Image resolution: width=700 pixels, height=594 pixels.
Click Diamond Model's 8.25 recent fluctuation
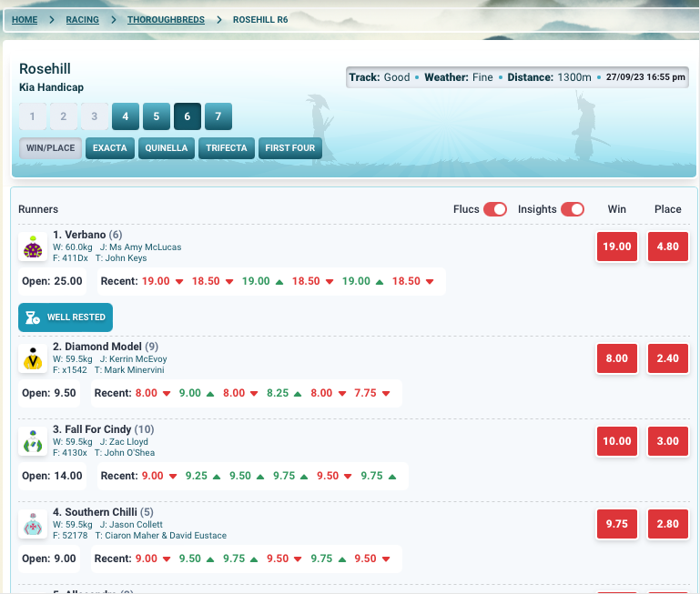click(278, 393)
